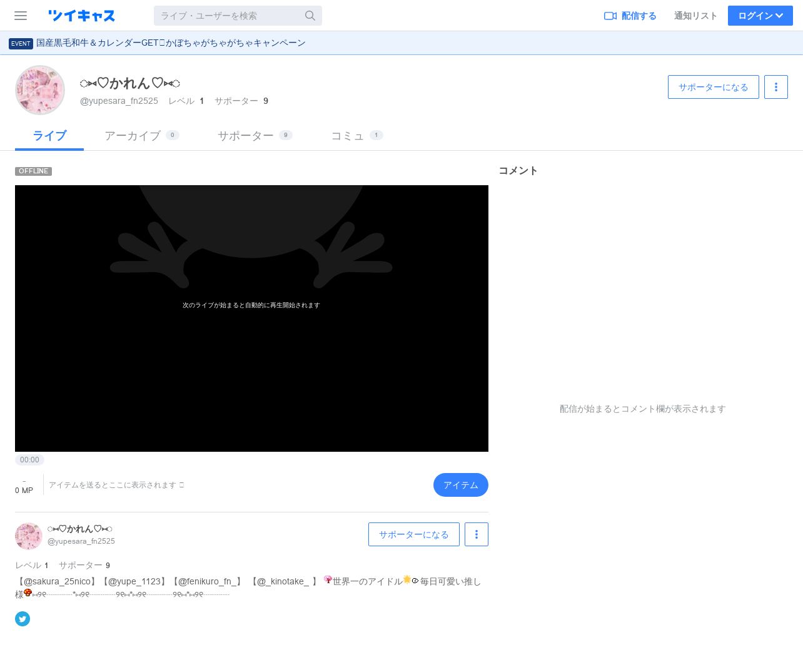Click the blue アイテム button
The height and width of the screenshot is (672, 803).
pyautogui.click(x=460, y=485)
